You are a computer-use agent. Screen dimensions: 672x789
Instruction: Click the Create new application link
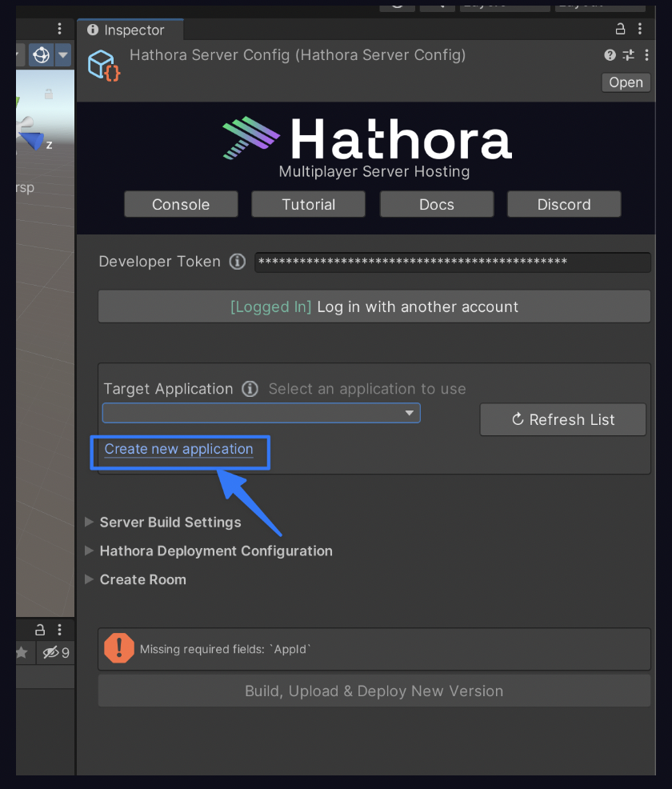pos(178,449)
